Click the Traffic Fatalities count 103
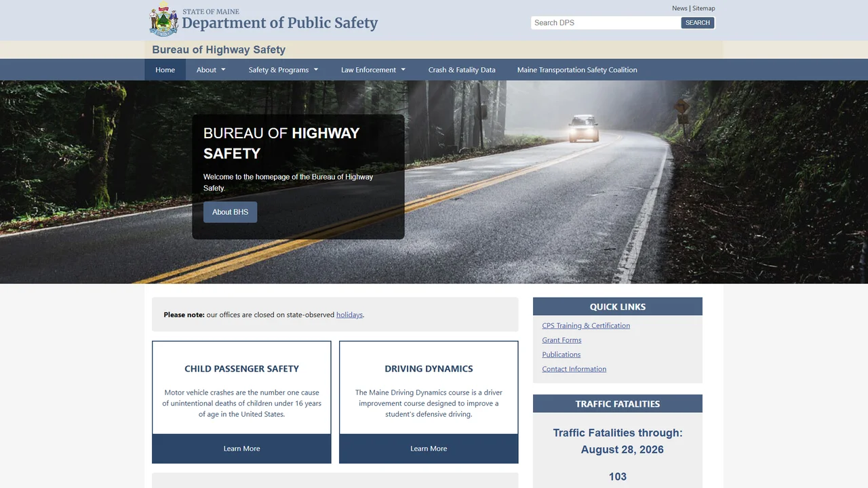This screenshot has width=868, height=488. [618, 476]
